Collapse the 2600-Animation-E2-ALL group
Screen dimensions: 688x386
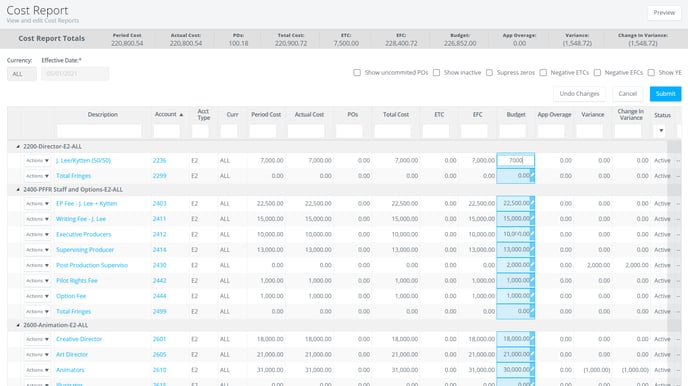tap(18, 325)
